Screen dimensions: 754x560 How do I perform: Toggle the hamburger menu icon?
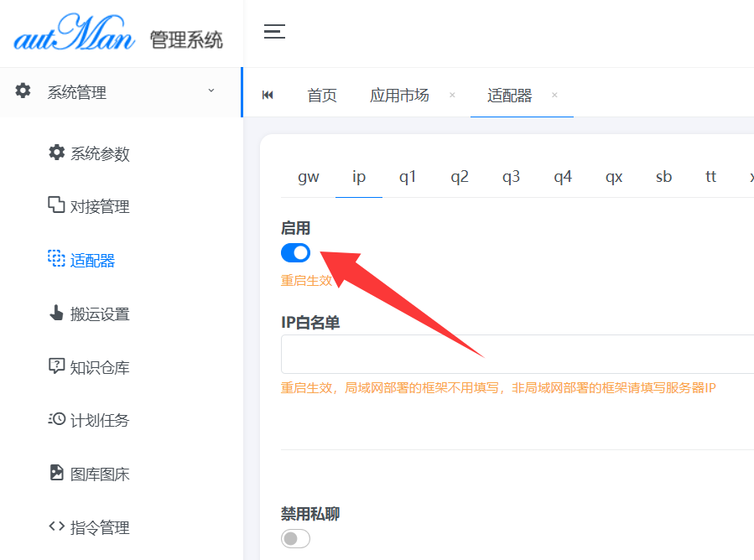coord(274,31)
